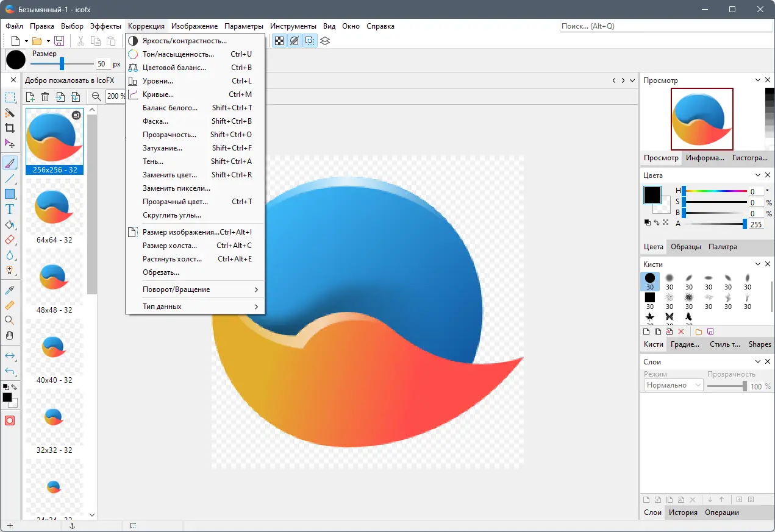Viewport: 775px width, 532px height.
Task: Select the Hand pan tool
Action: pos(10,335)
